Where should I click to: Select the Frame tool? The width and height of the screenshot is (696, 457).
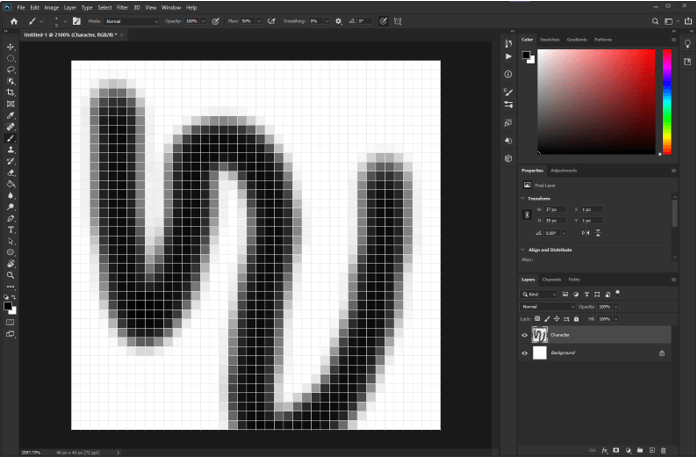(x=11, y=104)
